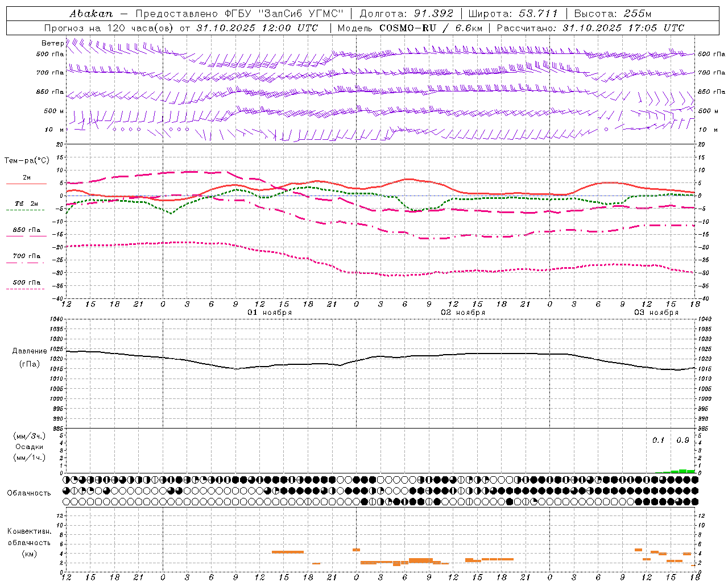Image resolution: width=728 pixels, height=582 pixels.
Task: Click the "Осадки" precipitation label
Action: (30, 447)
